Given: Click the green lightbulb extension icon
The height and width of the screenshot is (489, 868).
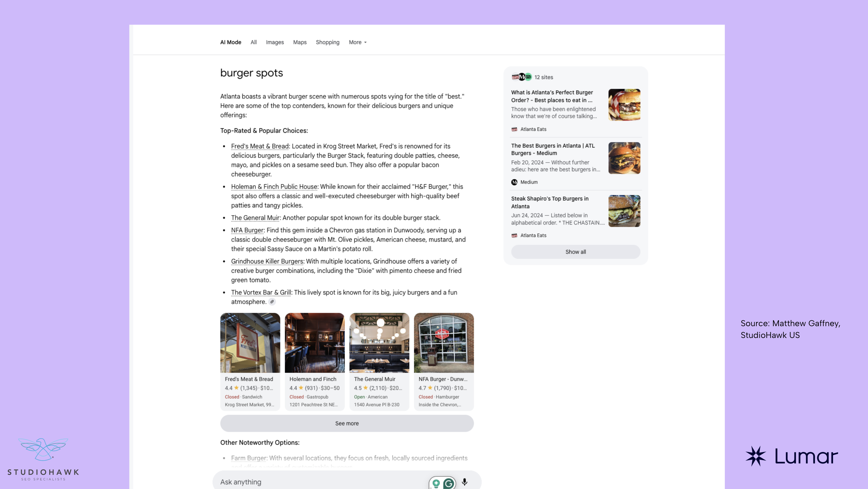Looking at the screenshot, I should (x=436, y=484).
